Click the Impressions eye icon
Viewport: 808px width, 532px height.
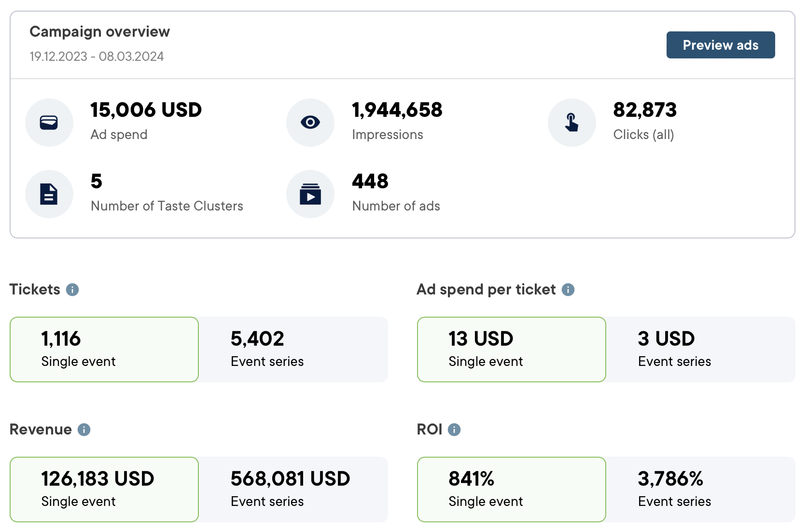pyautogui.click(x=310, y=122)
